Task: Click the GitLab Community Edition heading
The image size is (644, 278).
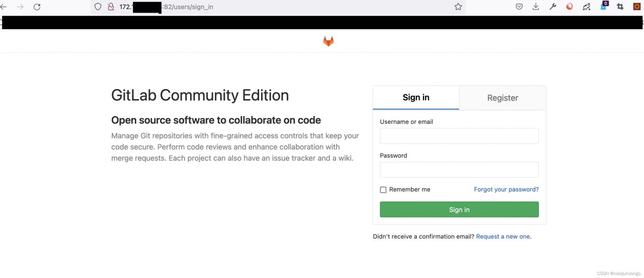Action: click(x=200, y=95)
